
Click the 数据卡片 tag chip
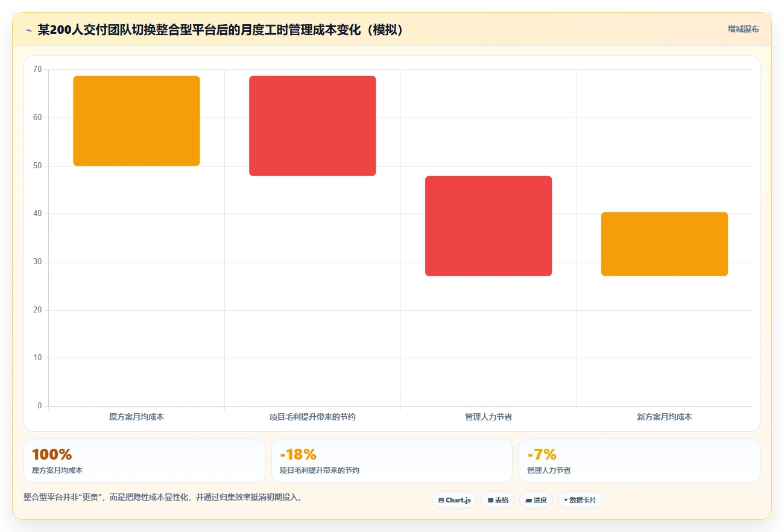pyautogui.click(x=580, y=500)
